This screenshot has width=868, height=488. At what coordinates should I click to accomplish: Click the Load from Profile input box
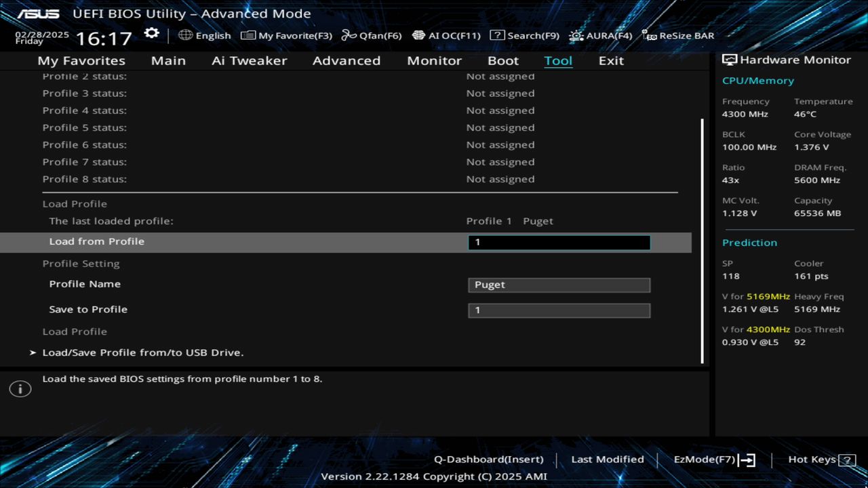pos(559,243)
